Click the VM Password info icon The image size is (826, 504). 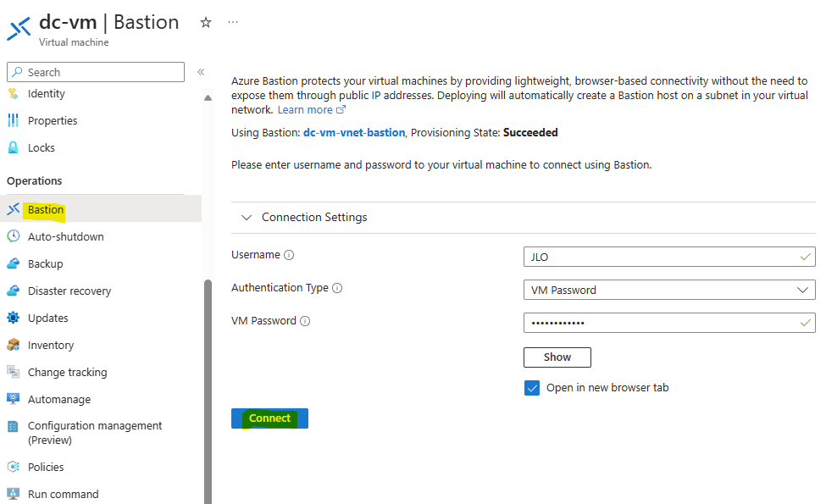(x=305, y=321)
